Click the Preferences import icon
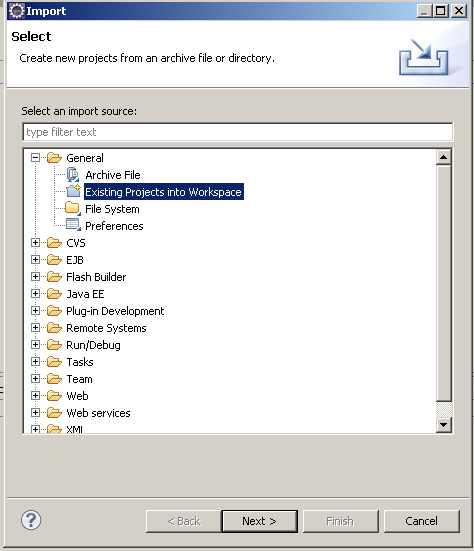 73,225
